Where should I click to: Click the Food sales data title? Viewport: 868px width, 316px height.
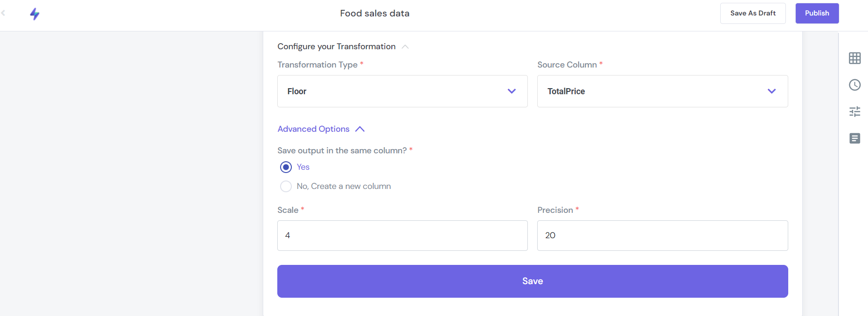(374, 13)
